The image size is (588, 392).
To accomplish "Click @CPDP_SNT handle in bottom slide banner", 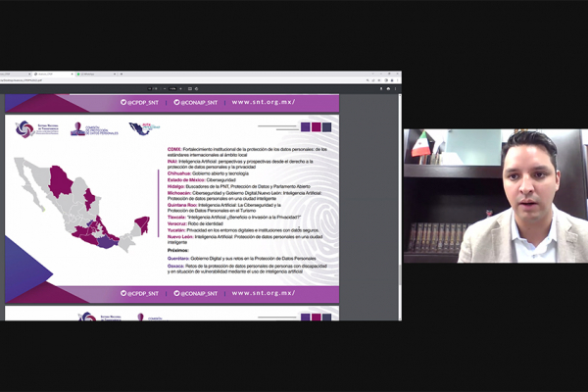I will 139,293.
